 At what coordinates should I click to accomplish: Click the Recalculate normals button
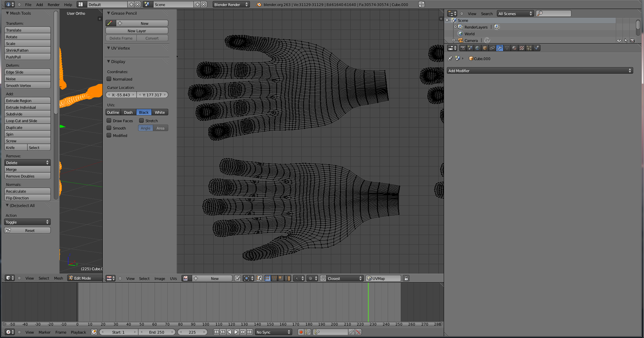(x=27, y=192)
